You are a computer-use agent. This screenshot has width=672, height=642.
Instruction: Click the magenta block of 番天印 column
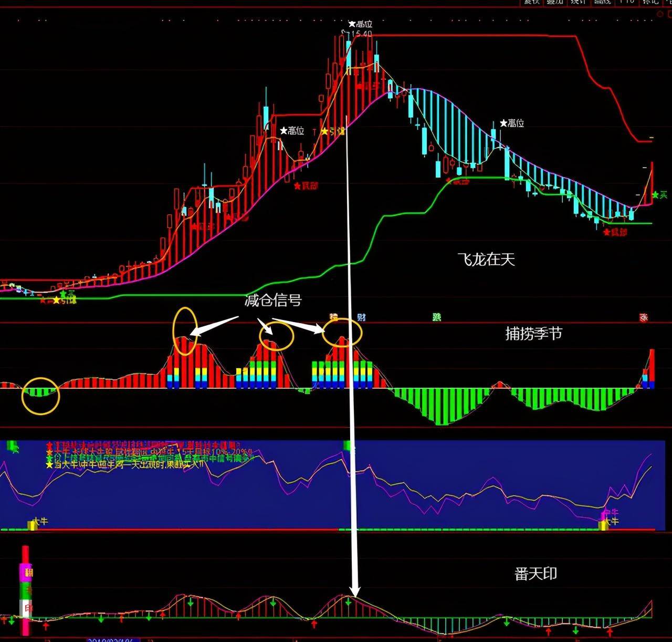[x=25, y=573]
